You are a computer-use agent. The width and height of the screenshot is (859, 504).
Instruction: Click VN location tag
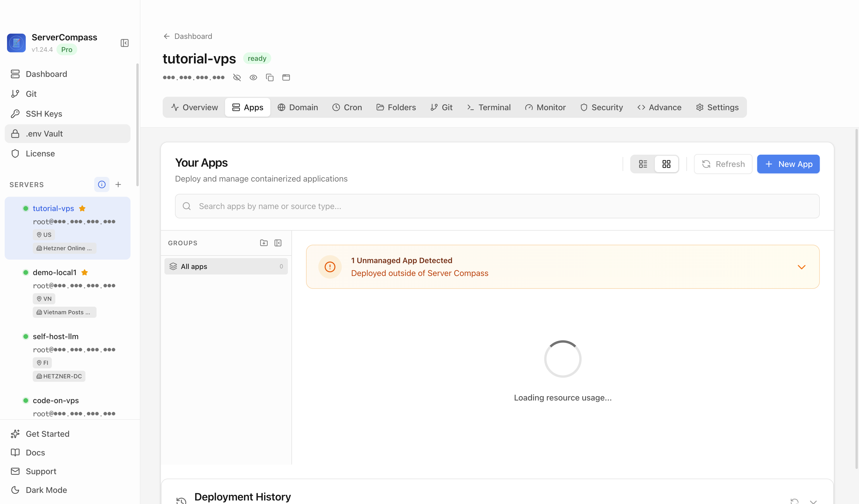44,299
